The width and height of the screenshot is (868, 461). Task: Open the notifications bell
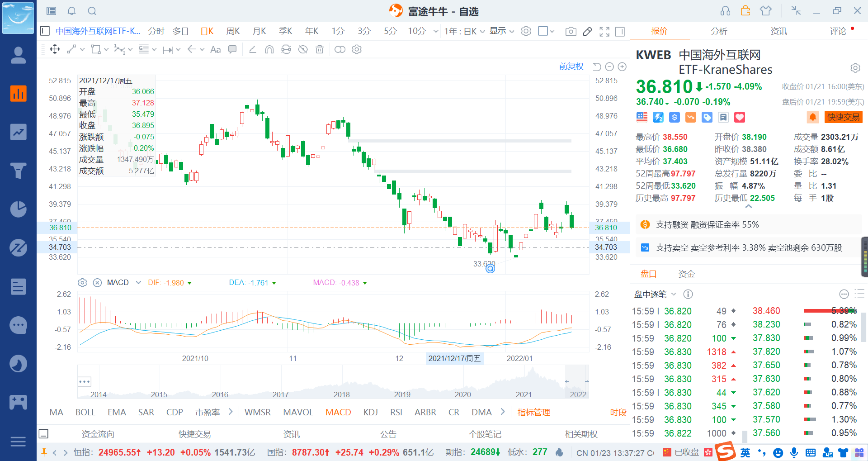pos(71,11)
